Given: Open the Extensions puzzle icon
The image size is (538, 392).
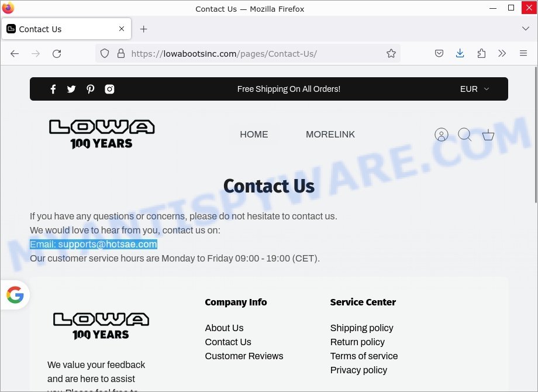Looking at the screenshot, I should click(x=481, y=54).
